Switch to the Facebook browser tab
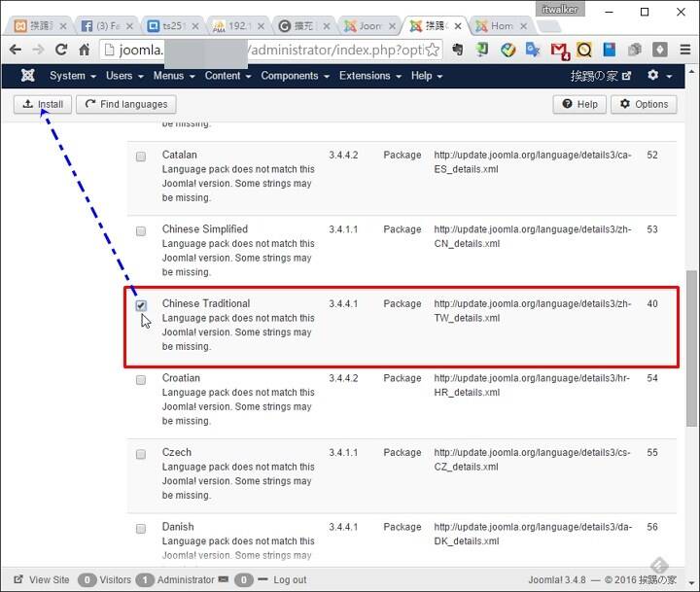The height and width of the screenshot is (592, 700). click(106, 26)
